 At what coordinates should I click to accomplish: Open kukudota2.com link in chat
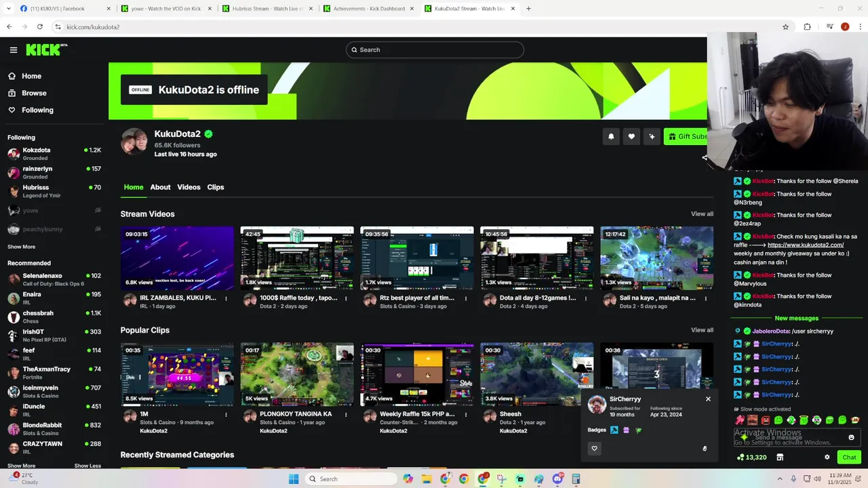click(806, 245)
